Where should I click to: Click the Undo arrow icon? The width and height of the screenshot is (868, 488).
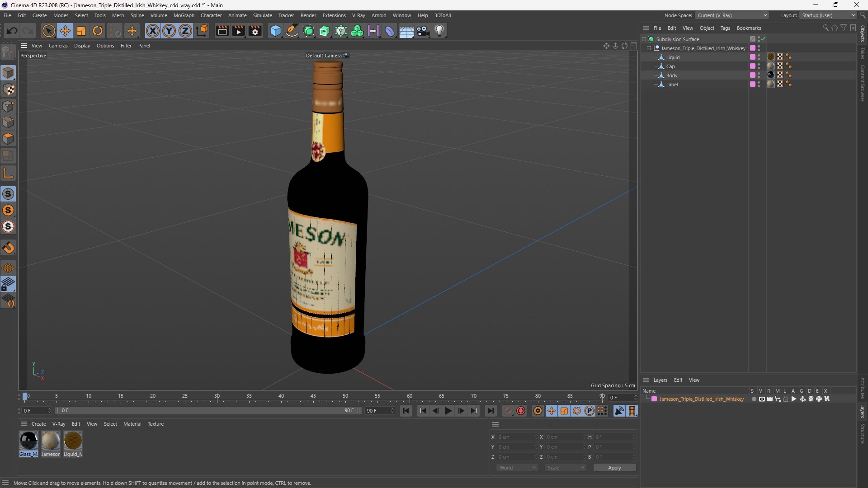pos(12,31)
